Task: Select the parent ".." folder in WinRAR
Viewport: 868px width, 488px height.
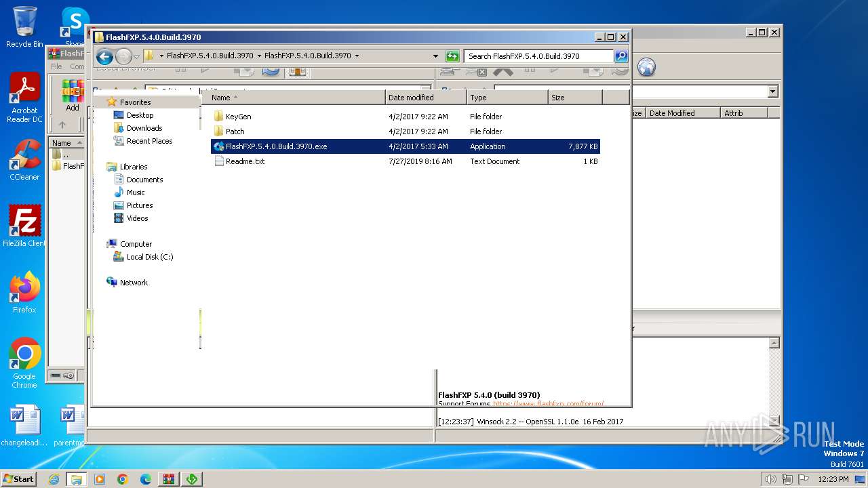Action: point(66,155)
